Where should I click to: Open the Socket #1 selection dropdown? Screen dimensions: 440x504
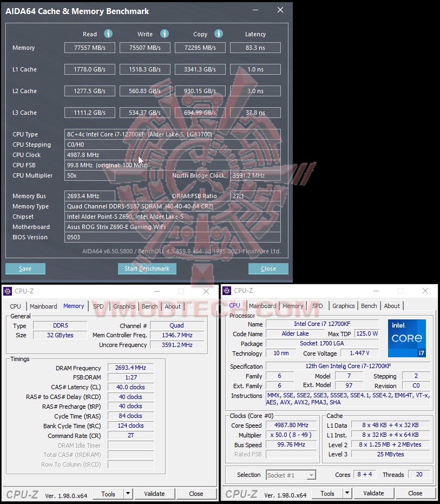pyautogui.click(x=291, y=475)
